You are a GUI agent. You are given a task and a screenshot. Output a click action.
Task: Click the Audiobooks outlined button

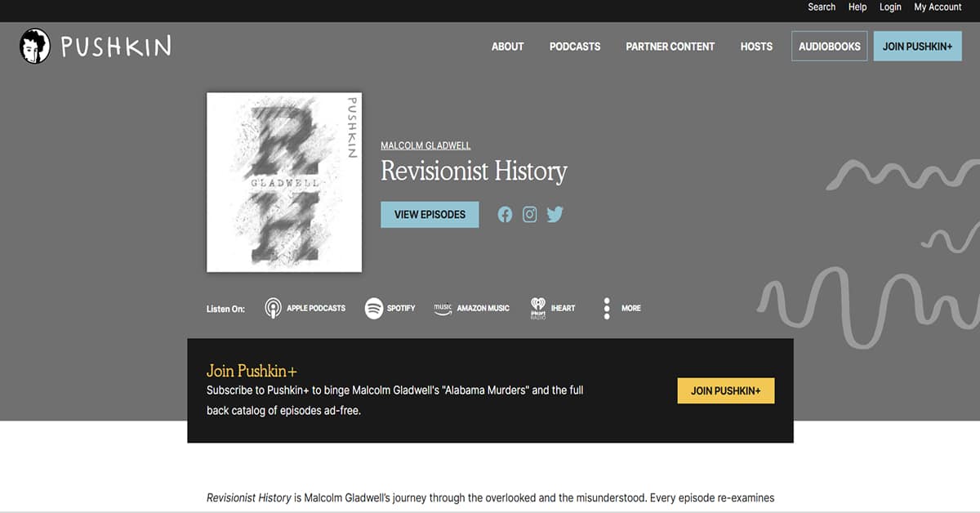point(830,46)
